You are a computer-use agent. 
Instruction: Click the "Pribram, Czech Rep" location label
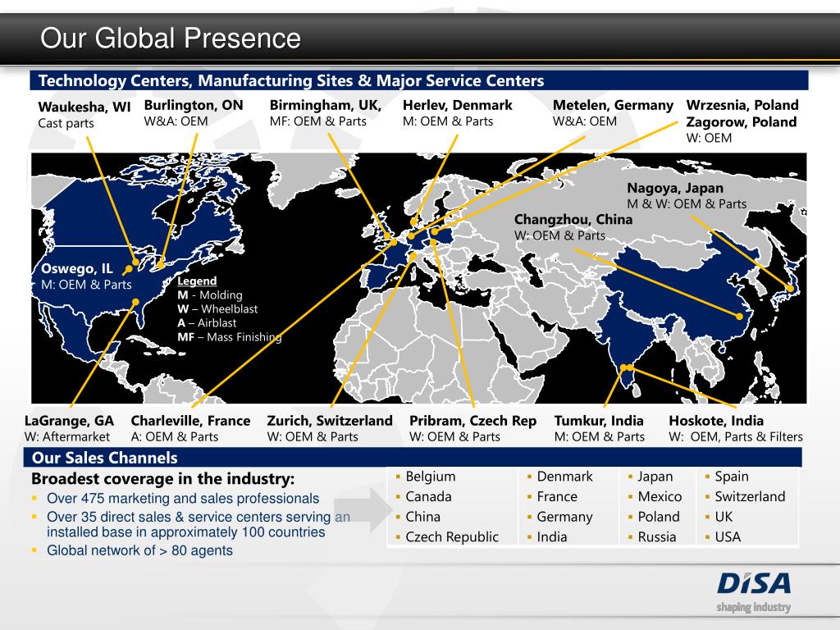point(473,421)
